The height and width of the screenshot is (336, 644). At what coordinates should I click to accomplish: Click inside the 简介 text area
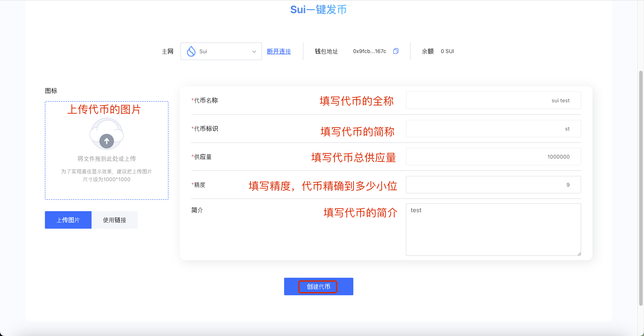coord(493,229)
